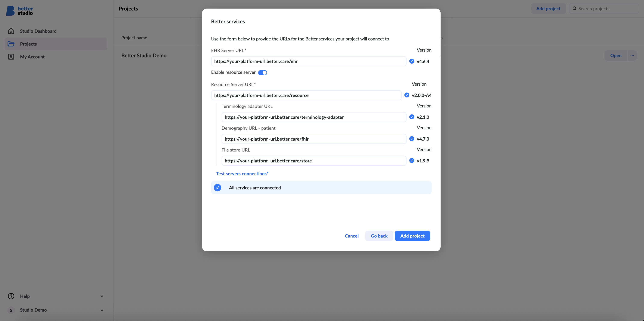The width and height of the screenshot is (644, 321).
Task: Click the Resource server v2.0.0-A4 check icon
Action: (407, 95)
